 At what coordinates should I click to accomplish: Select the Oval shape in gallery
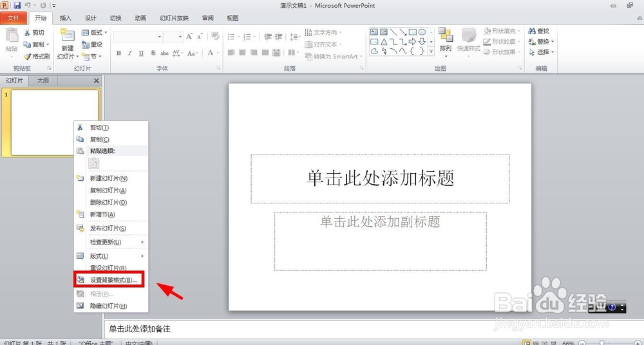(422, 32)
